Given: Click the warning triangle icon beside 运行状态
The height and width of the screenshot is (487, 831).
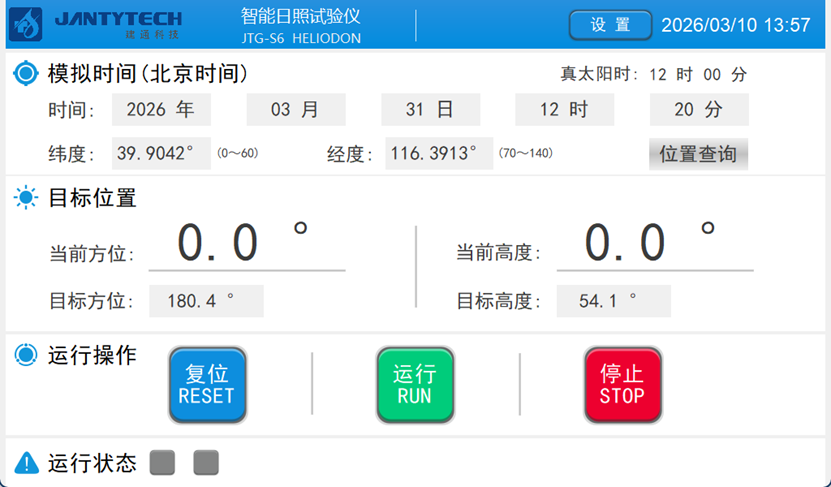Looking at the screenshot, I should [26, 463].
